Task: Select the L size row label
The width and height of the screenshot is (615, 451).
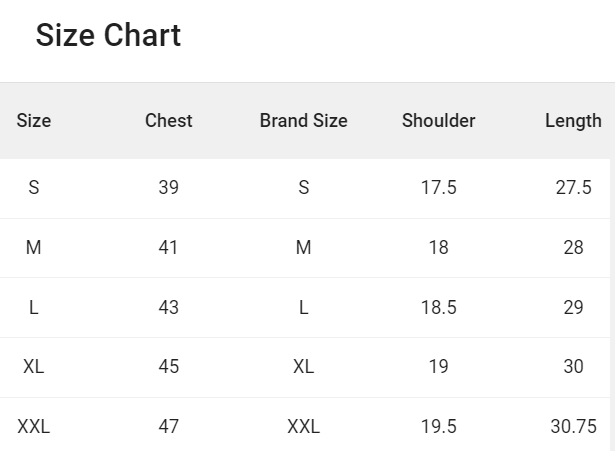Action: tap(34, 307)
